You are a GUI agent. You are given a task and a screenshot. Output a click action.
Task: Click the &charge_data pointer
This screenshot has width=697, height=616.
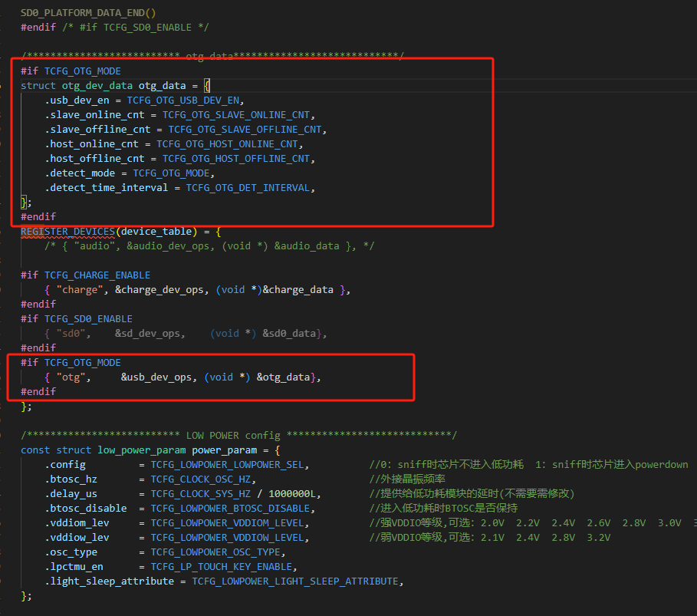298,290
